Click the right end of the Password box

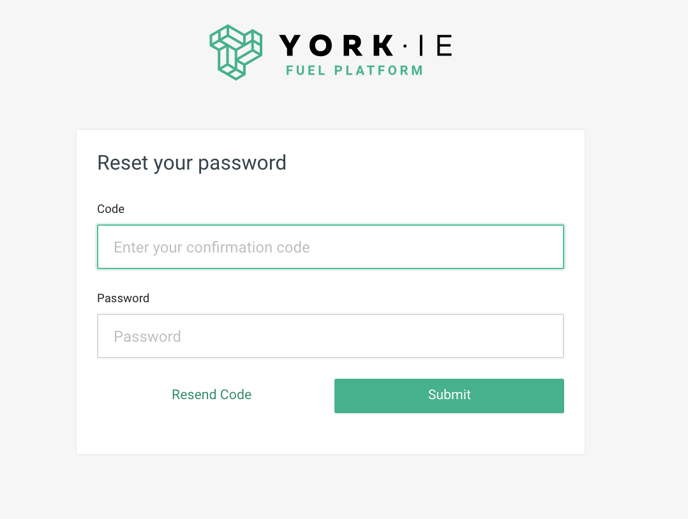[x=548, y=336]
